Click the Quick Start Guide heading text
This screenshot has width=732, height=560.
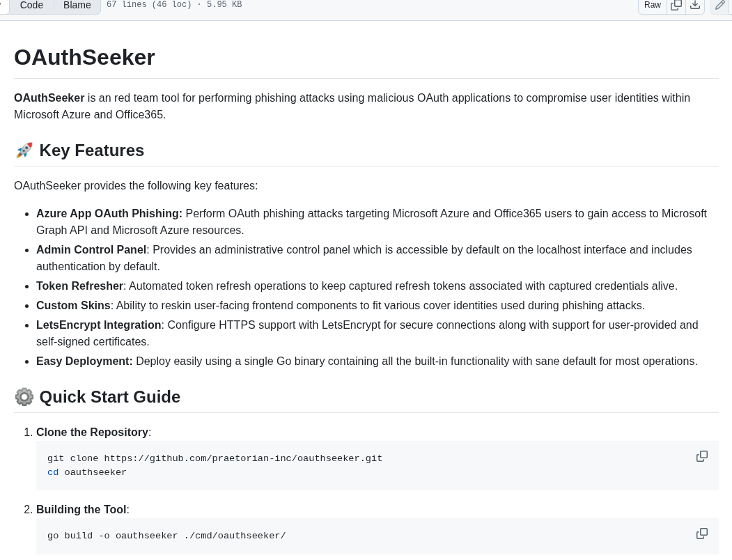110,397
